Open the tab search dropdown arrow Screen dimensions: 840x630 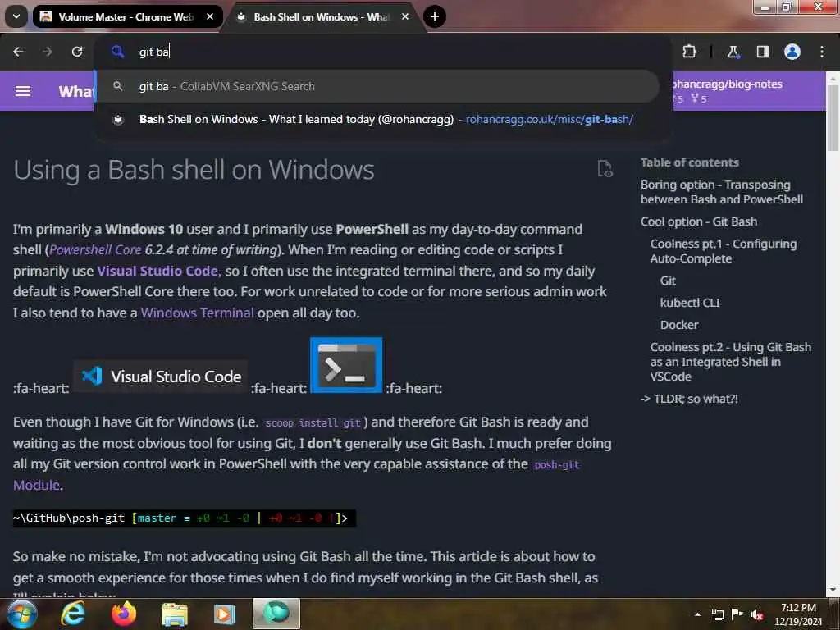pos(16,16)
